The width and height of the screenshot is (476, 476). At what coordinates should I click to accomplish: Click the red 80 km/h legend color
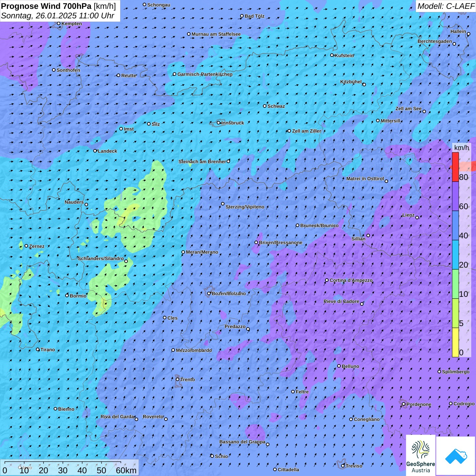click(x=455, y=167)
